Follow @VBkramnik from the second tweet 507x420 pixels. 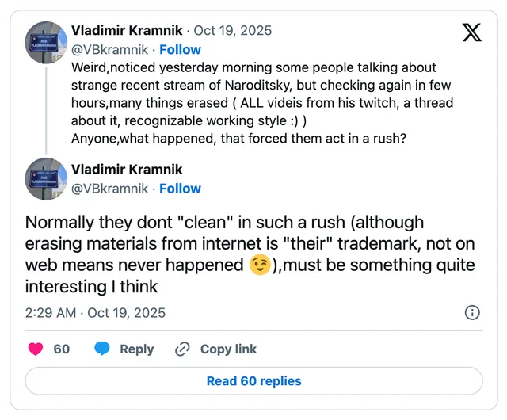click(x=180, y=189)
